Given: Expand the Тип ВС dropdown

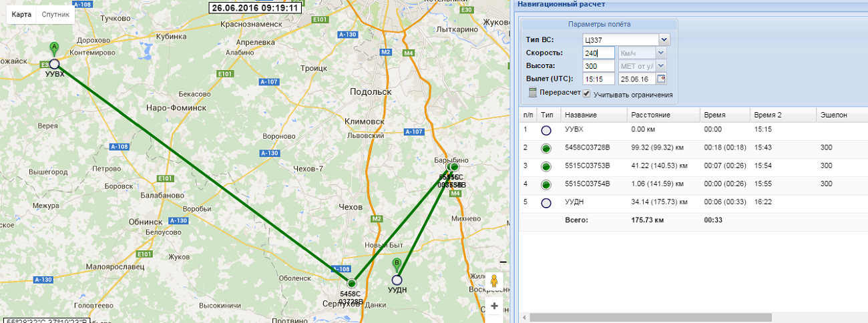Looking at the screenshot, I should pos(664,40).
